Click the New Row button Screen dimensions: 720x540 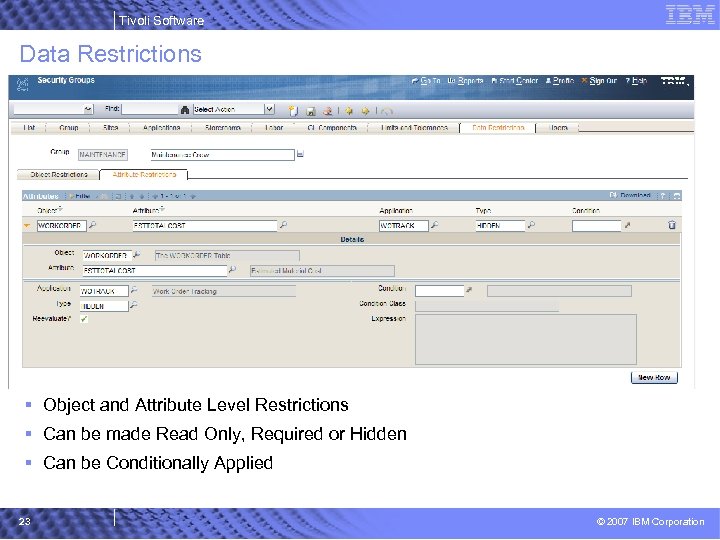(x=654, y=377)
